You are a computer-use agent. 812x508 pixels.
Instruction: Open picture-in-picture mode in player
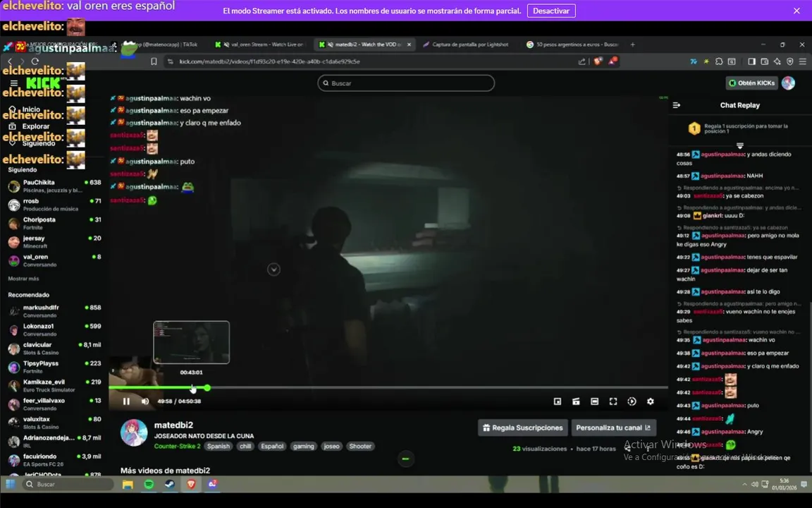558,401
